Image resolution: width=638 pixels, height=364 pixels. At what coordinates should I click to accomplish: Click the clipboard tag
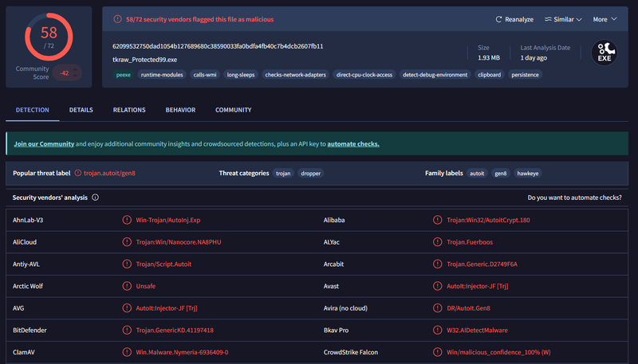(x=489, y=75)
